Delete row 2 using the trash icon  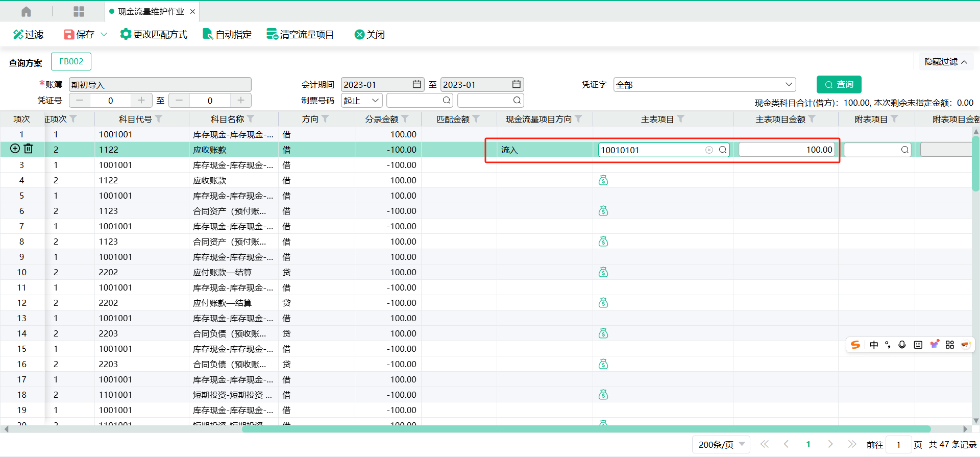tap(29, 149)
